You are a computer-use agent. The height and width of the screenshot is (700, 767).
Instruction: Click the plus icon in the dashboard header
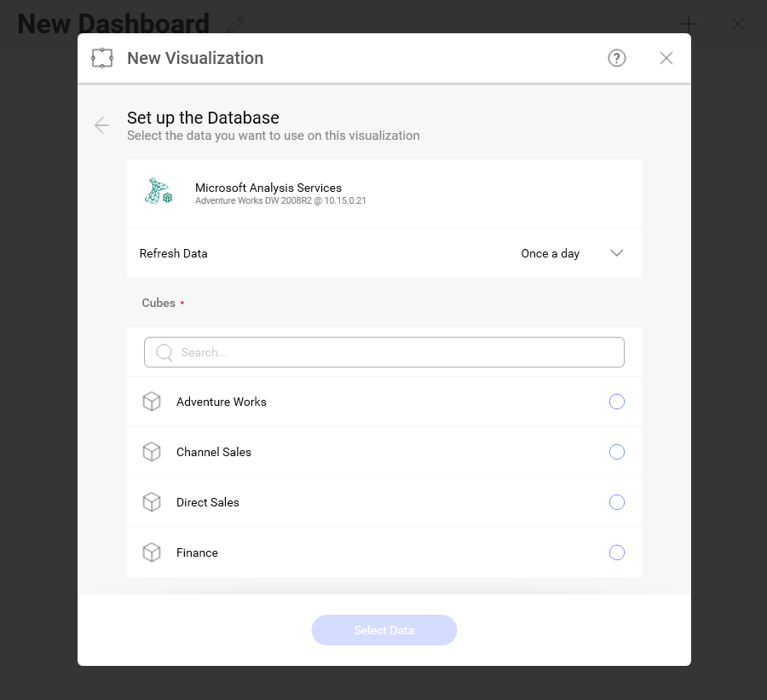coord(689,24)
